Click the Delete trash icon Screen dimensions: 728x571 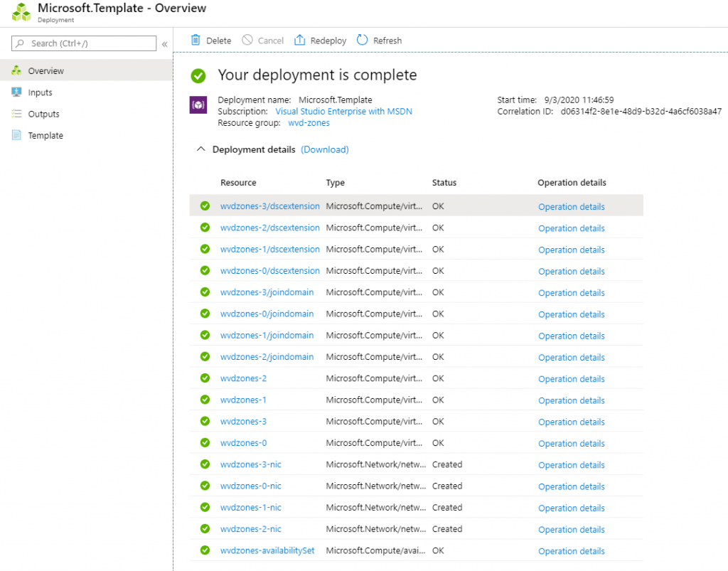(x=196, y=40)
